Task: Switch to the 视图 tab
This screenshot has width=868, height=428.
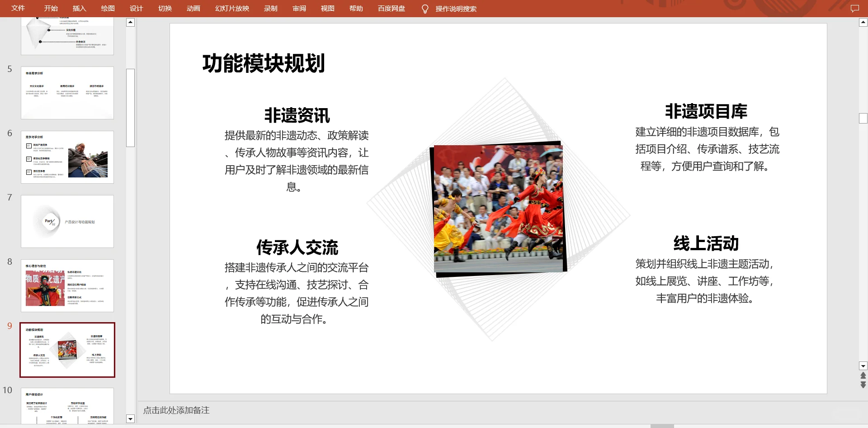Action: coord(327,9)
